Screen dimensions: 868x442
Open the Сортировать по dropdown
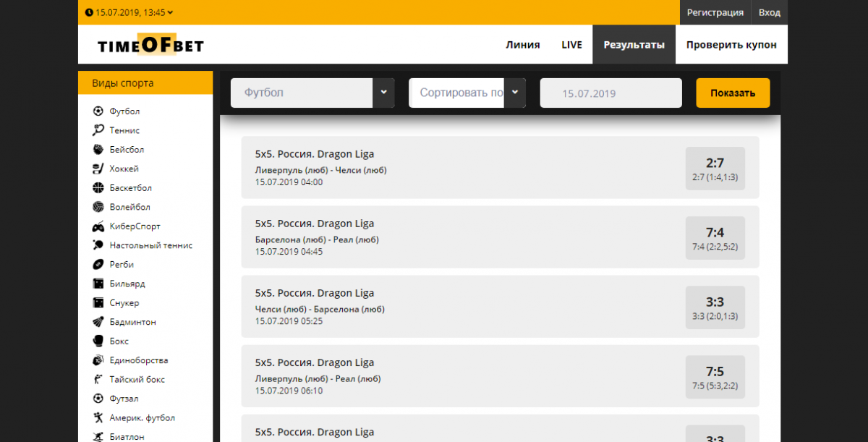pyautogui.click(x=467, y=93)
